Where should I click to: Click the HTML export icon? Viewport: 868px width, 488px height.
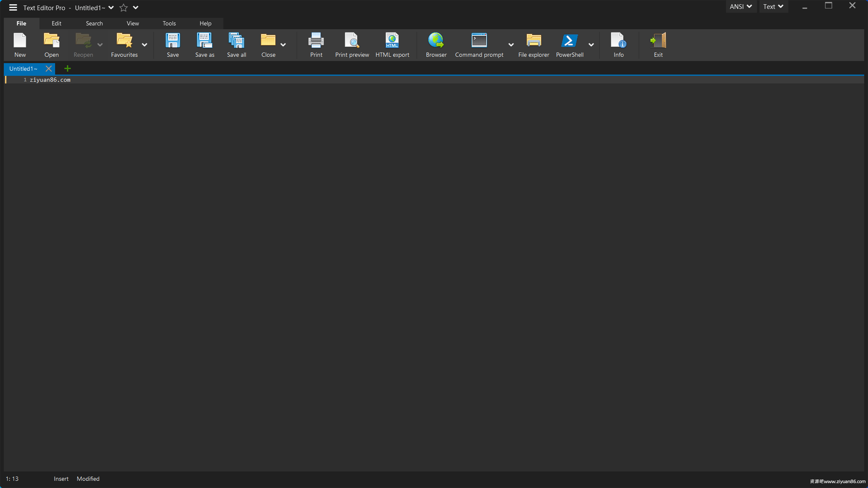click(x=392, y=41)
